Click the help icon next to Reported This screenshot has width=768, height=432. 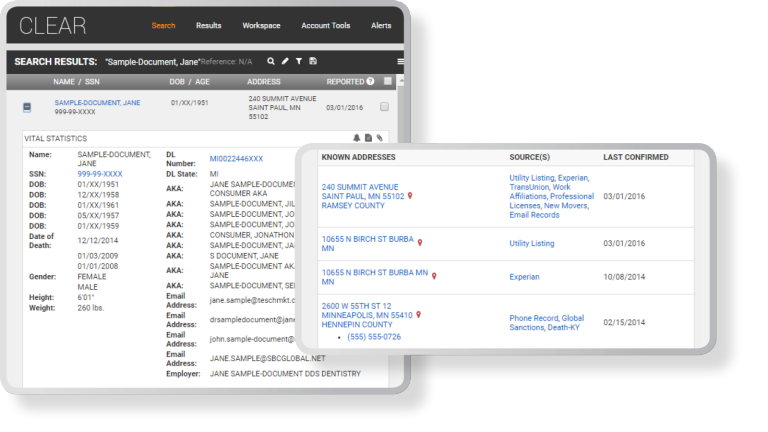(371, 81)
